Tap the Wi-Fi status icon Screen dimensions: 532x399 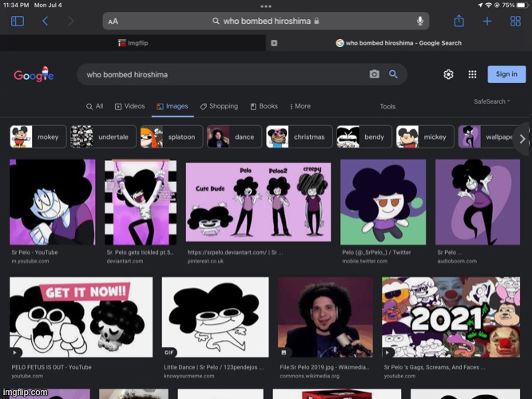[489, 5]
